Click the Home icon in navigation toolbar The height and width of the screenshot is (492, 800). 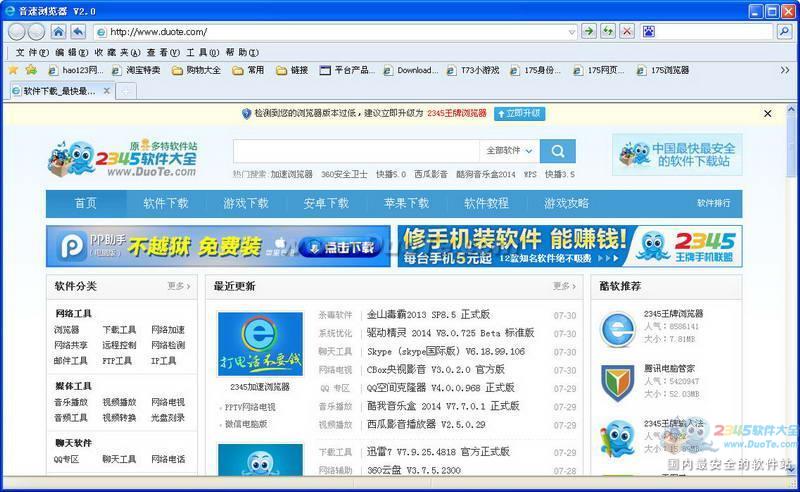tap(58, 31)
